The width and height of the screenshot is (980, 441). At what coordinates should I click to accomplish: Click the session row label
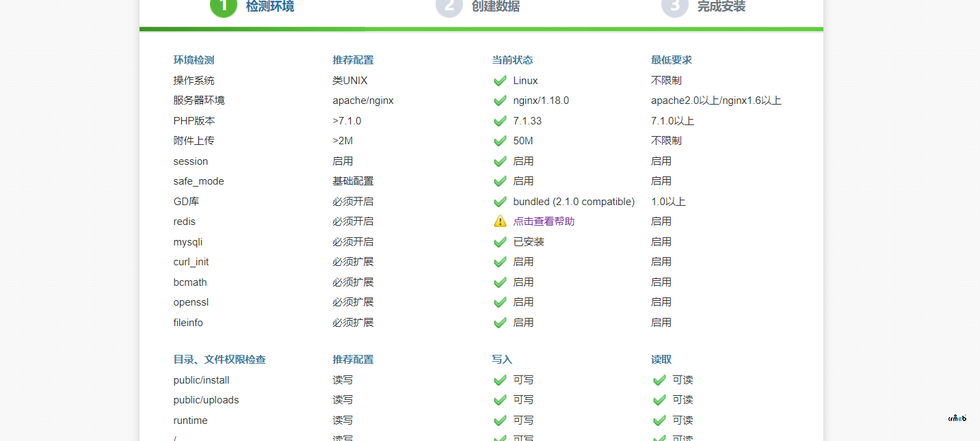point(191,161)
